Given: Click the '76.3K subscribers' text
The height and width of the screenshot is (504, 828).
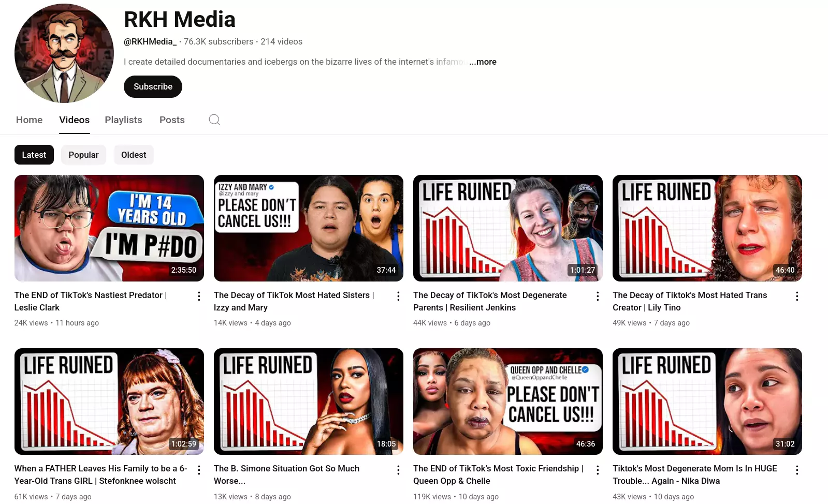Looking at the screenshot, I should click(x=219, y=41).
